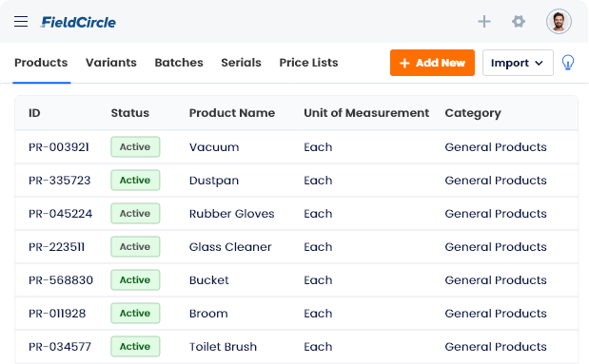The width and height of the screenshot is (589, 364).
Task: Click the Active badge for Rubber Gloves
Action: coord(135,214)
